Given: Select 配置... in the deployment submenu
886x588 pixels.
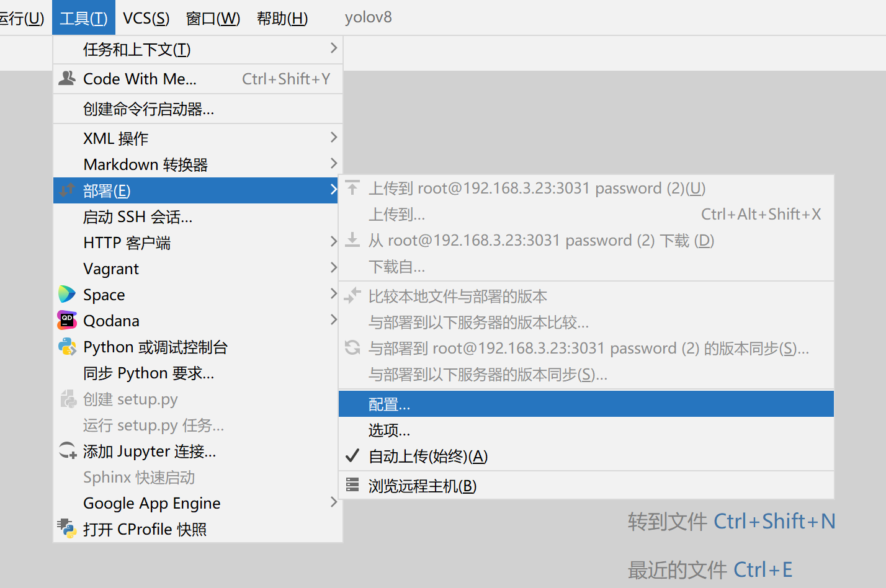Looking at the screenshot, I should click(390, 403).
